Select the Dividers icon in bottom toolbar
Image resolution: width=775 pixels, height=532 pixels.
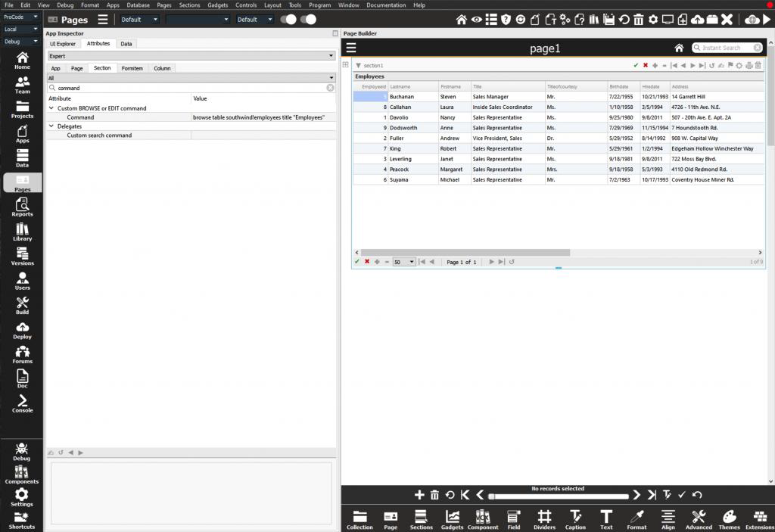coord(544,518)
